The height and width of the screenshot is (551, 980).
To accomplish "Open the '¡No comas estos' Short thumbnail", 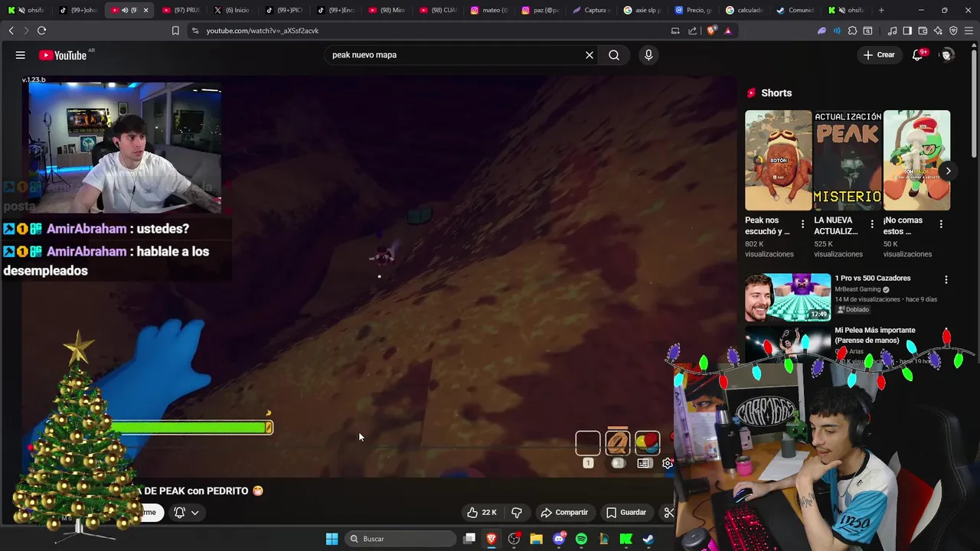I will point(916,160).
